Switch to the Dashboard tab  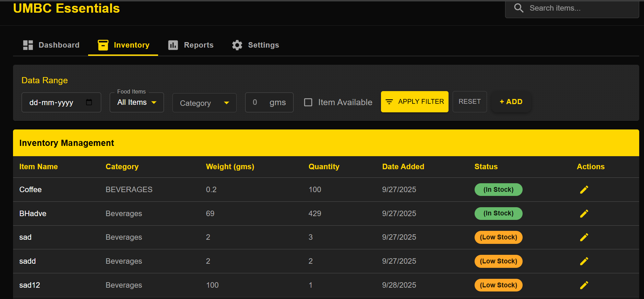click(51, 45)
